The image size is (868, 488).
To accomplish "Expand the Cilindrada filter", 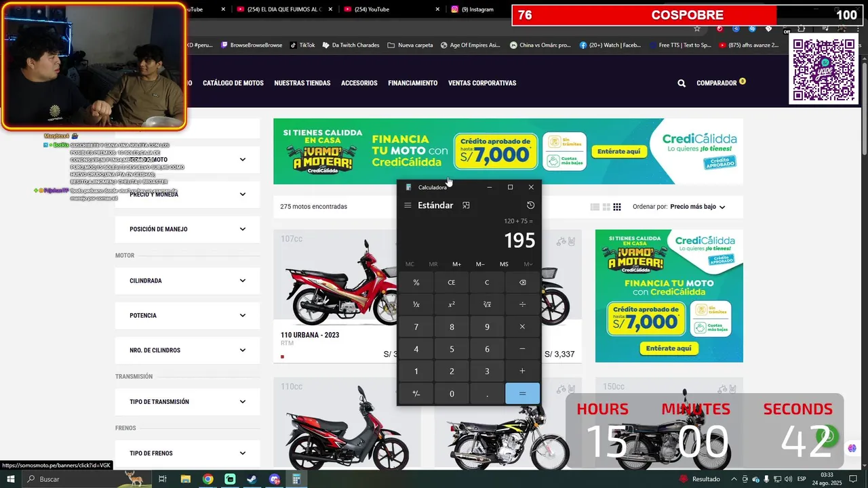I will [187, 281].
